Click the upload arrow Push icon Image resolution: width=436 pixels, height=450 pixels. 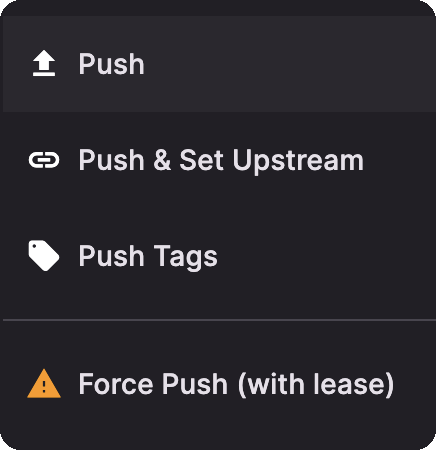tap(44, 63)
